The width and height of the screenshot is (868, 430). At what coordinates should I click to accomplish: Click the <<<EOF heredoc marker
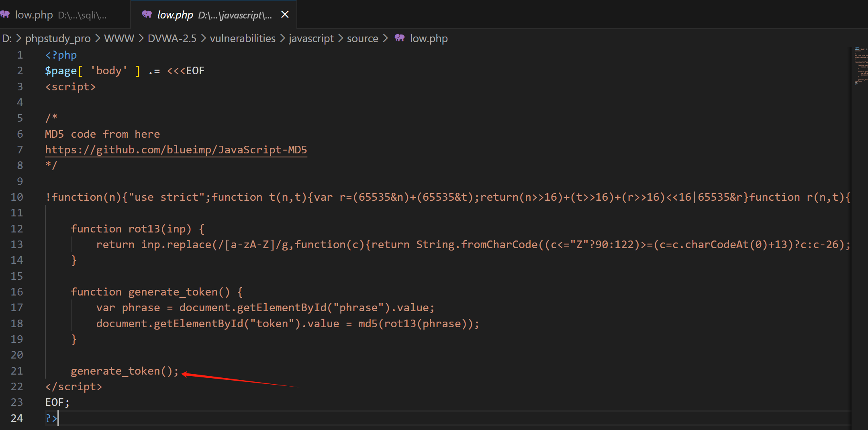186,71
